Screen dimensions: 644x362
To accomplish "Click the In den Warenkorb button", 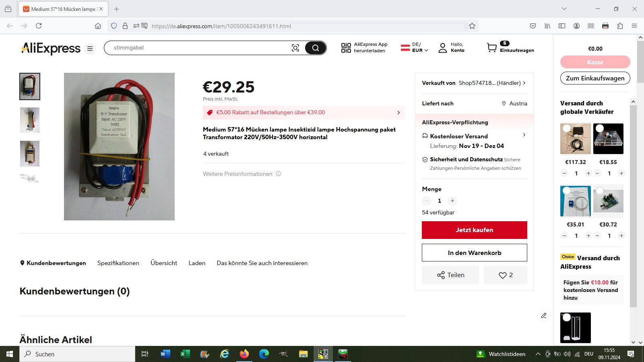I will point(475,253).
